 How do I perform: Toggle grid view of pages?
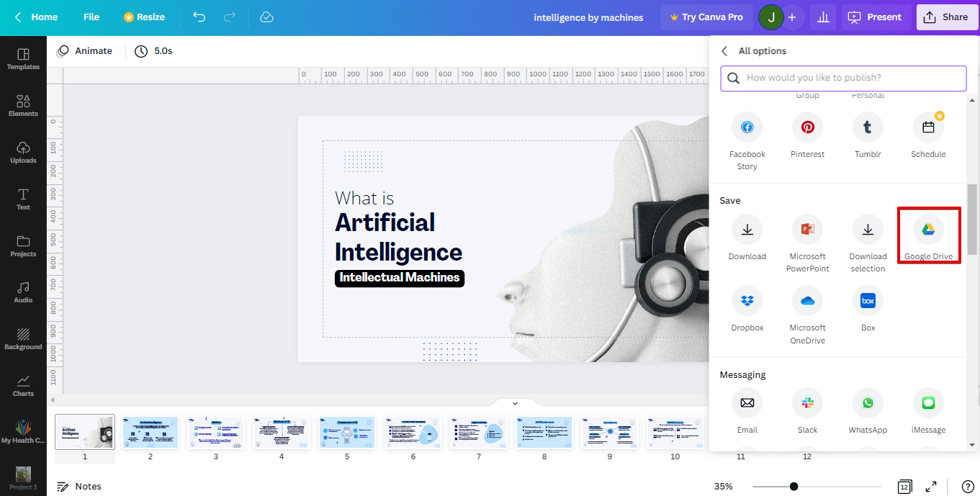[904, 487]
